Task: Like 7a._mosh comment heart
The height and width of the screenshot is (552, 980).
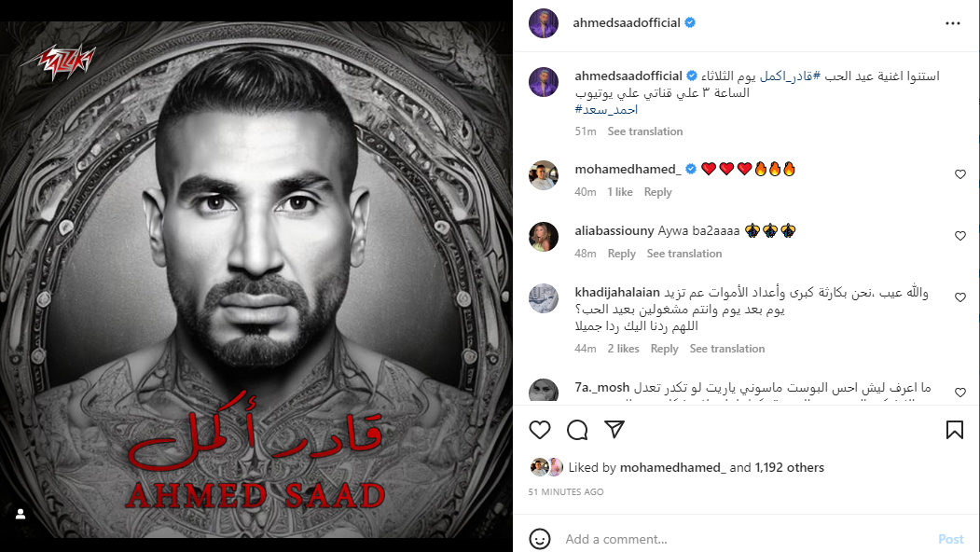Action: [960, 393]
